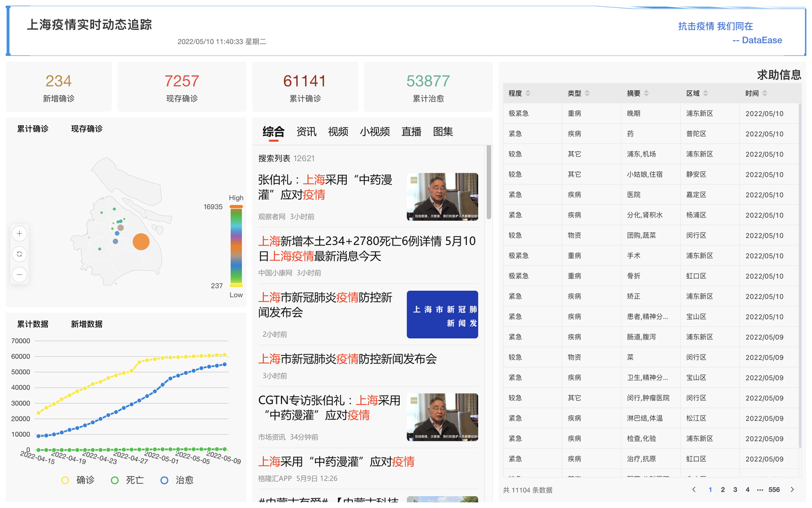Screen dimensions: 812x508
Task: Click the map reset refresh button
Action: (x=19, y=254)
